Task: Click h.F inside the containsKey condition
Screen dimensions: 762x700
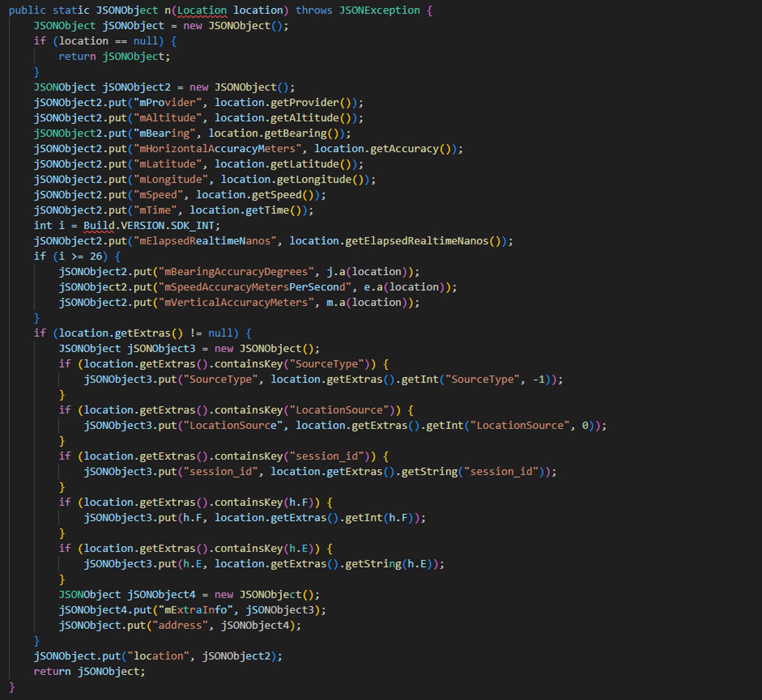Action: click(298, 503)
